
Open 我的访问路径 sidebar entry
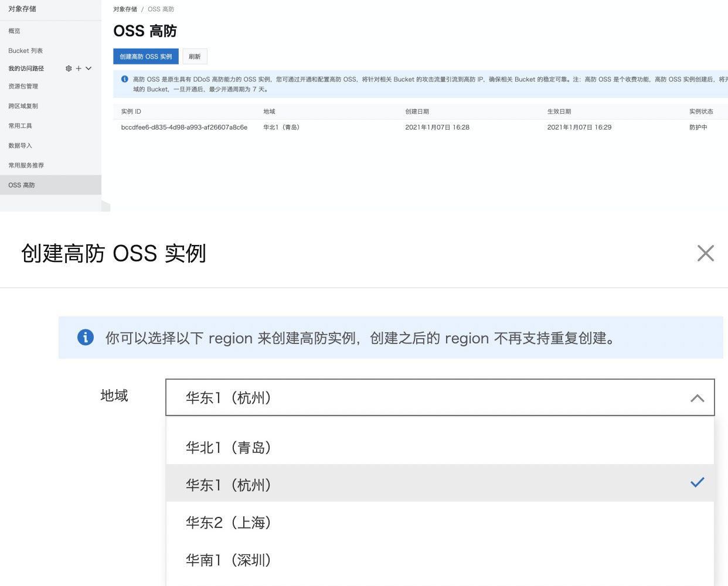[x=26, y=69]
